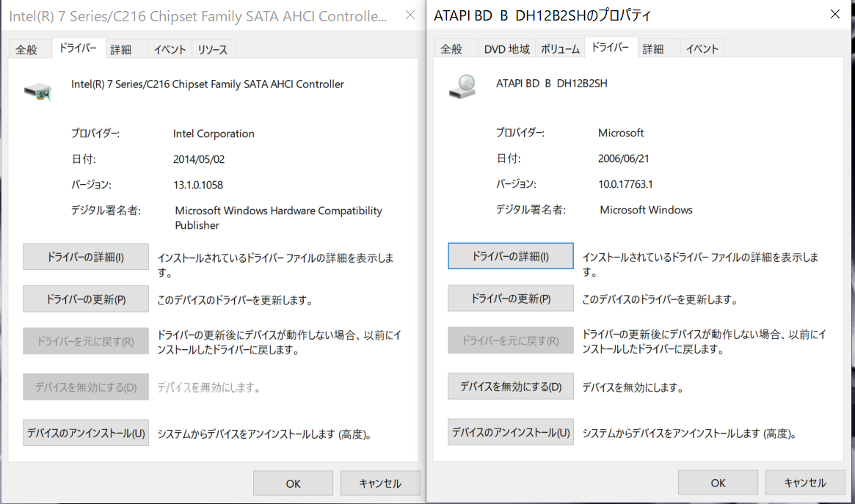Click the date value 2014/05/02
This screenshot has width=855, height=504.
point(199,159)
